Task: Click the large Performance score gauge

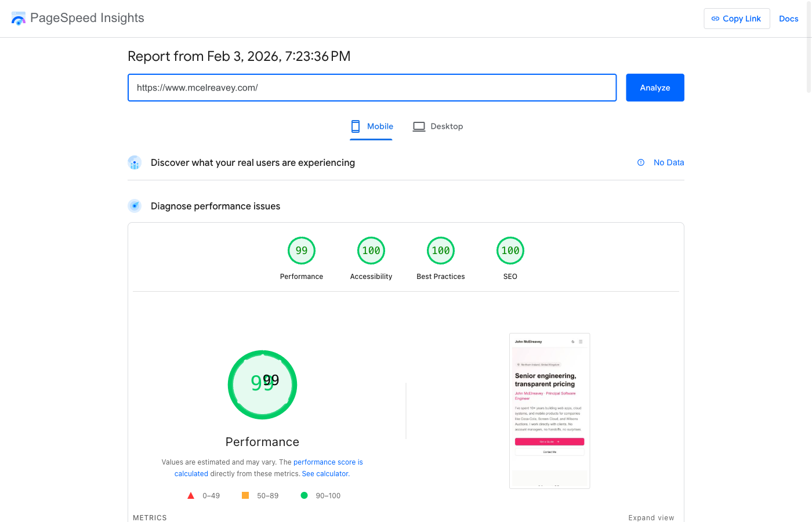Action: point(262,385)
